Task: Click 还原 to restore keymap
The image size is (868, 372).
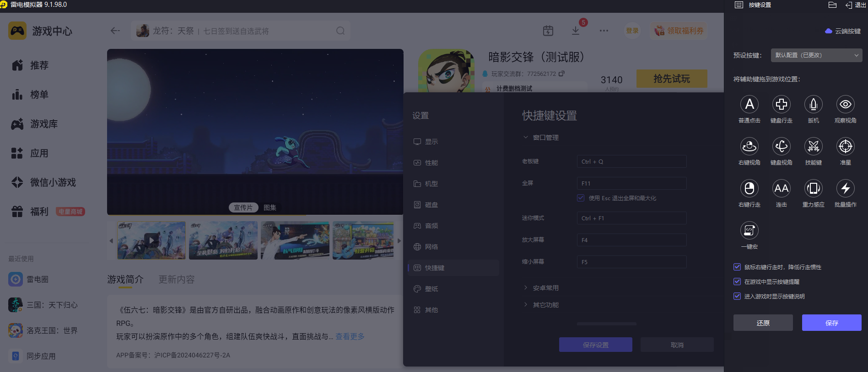Action: point(763,323)
